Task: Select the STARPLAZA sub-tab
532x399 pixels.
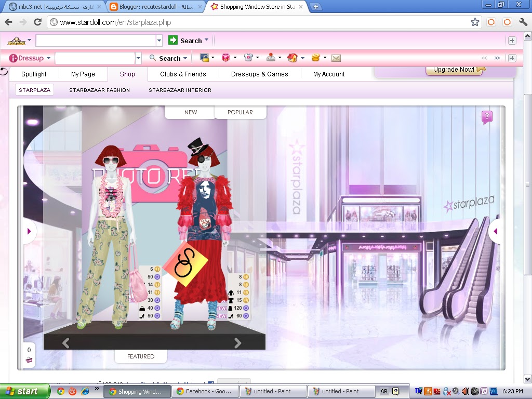Action: point(35,90)
